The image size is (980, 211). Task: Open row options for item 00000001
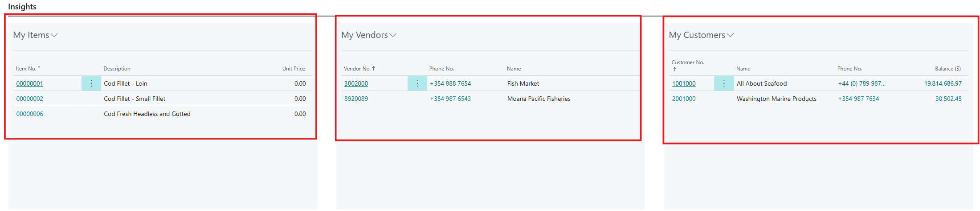91,83
